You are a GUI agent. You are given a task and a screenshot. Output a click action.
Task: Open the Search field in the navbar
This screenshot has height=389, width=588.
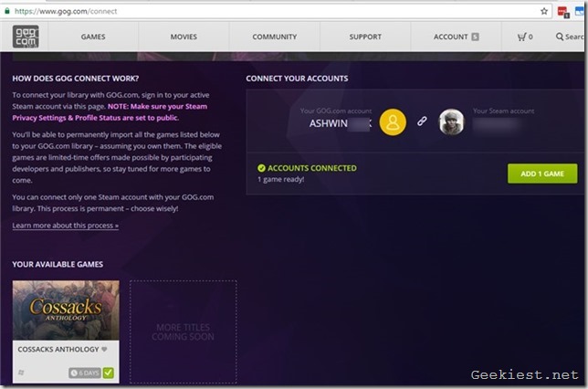[x=571, y=37]
